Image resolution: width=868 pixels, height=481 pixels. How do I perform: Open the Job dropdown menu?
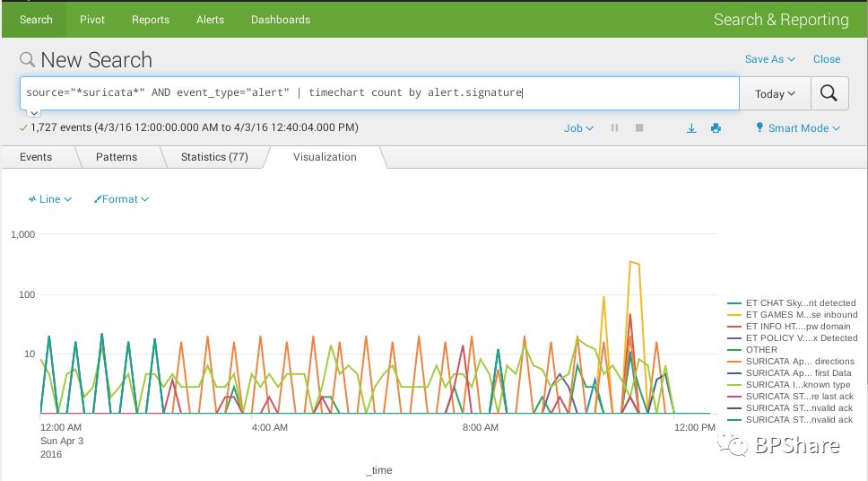pos(578,128)
